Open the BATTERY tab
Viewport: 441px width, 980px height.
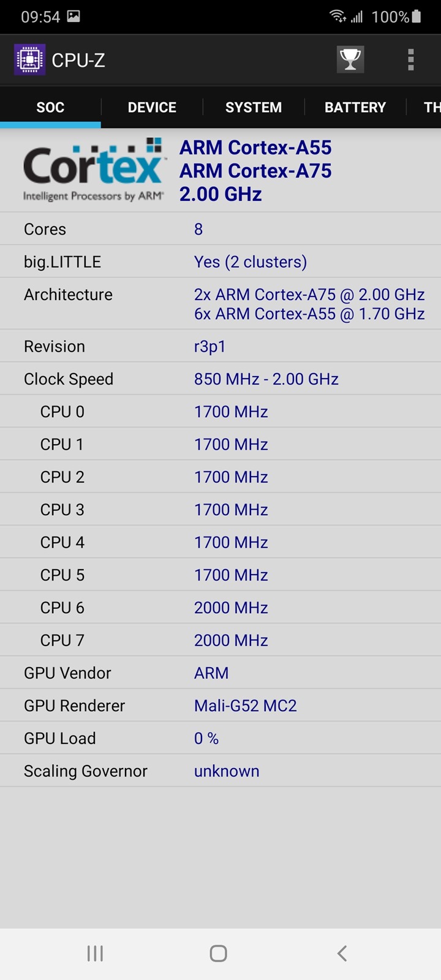(355, 107)
